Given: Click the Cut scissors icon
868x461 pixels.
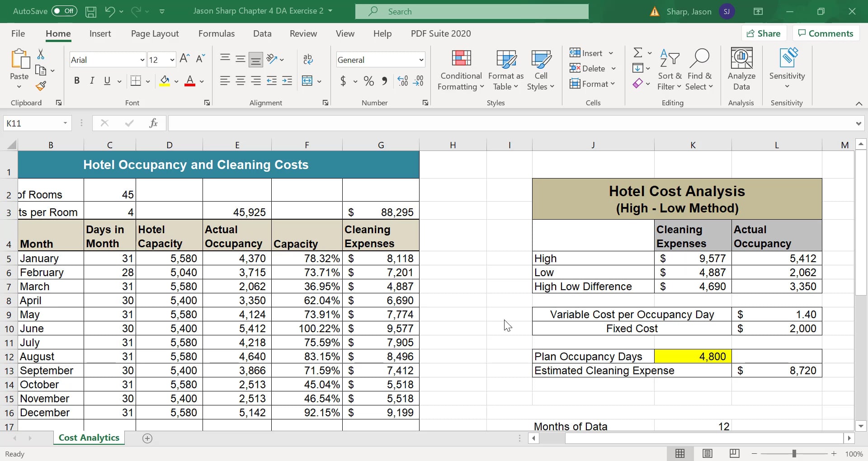Looking at the screenshot, I should [40, 54].
